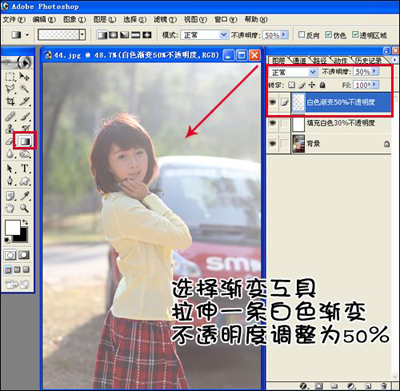The image size is (400, 391).
Task: Open the Layers palette flyout menu arrow
Action: 395,60
